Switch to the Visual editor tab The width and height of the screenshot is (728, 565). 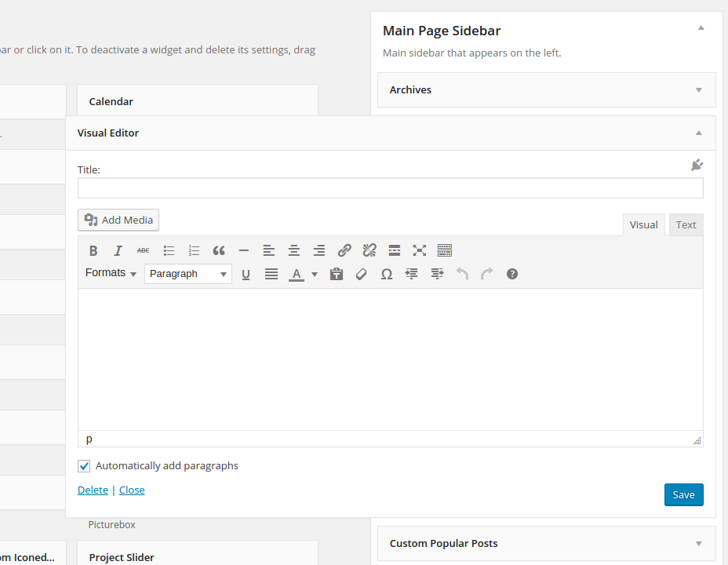[643, 224]
